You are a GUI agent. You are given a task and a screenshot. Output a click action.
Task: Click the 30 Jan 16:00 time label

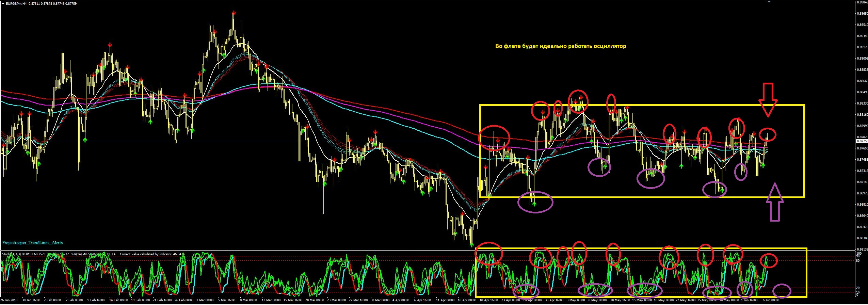[31, 300]
